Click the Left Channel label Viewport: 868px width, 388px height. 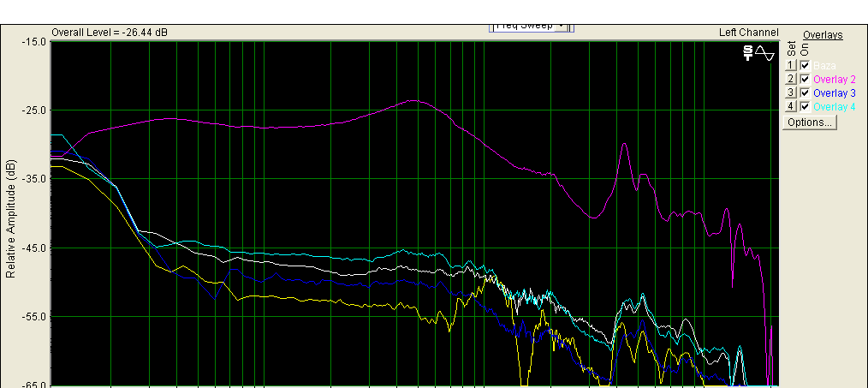[748, 33]
